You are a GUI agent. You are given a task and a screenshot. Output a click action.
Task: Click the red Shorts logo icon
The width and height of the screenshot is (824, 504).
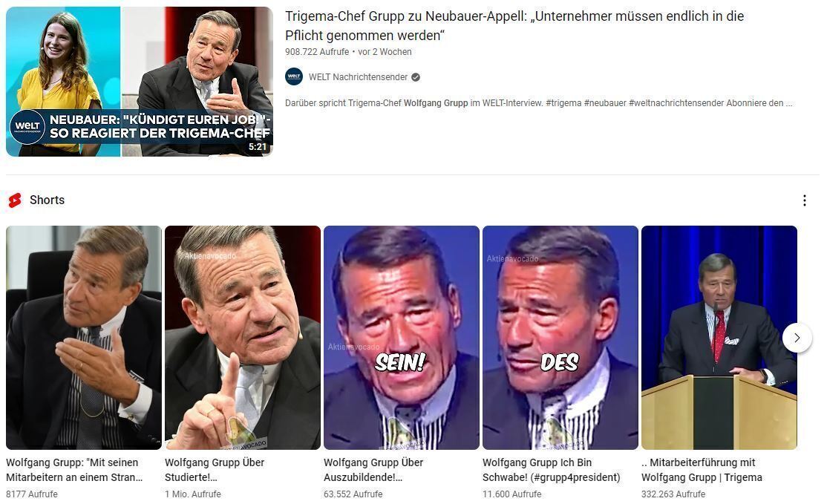pos(16,200)
